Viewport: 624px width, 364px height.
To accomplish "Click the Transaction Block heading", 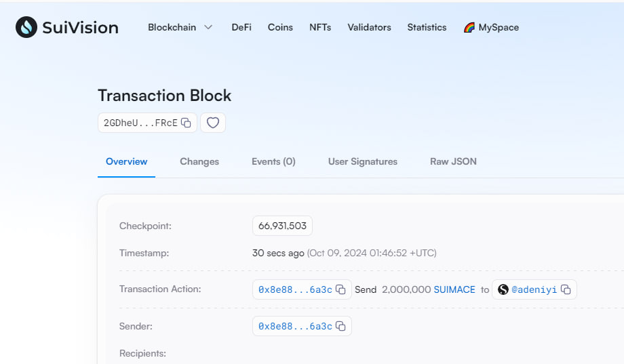I will tap(164, 96).
